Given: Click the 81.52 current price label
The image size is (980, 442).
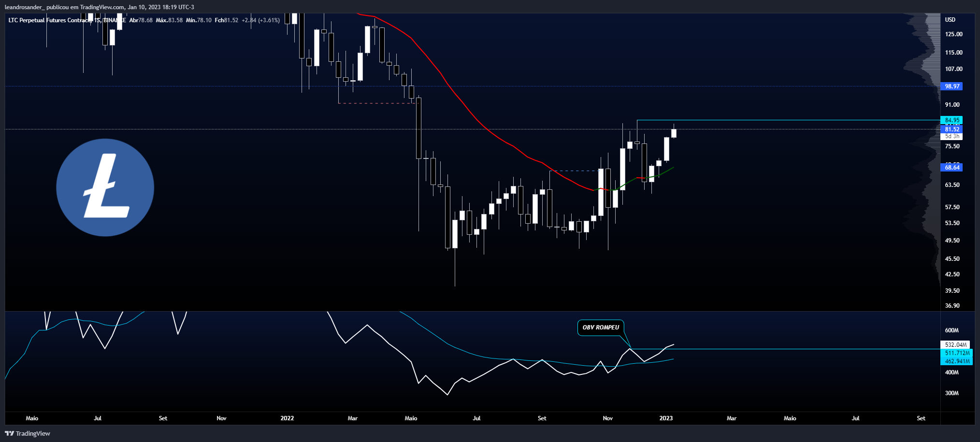Looking at the screenshot, I should [x=951, y=129].
